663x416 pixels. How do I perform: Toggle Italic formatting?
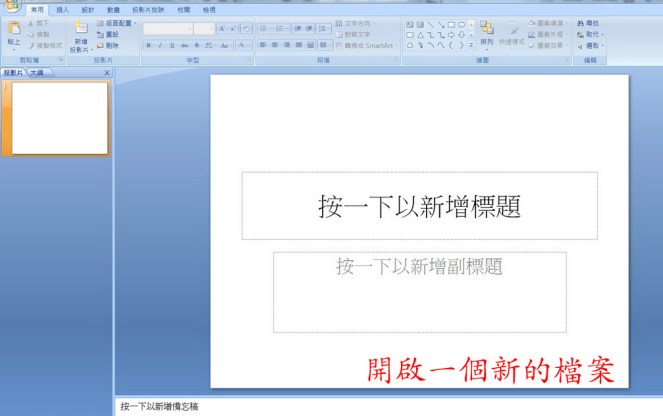(x=160, y=45)
